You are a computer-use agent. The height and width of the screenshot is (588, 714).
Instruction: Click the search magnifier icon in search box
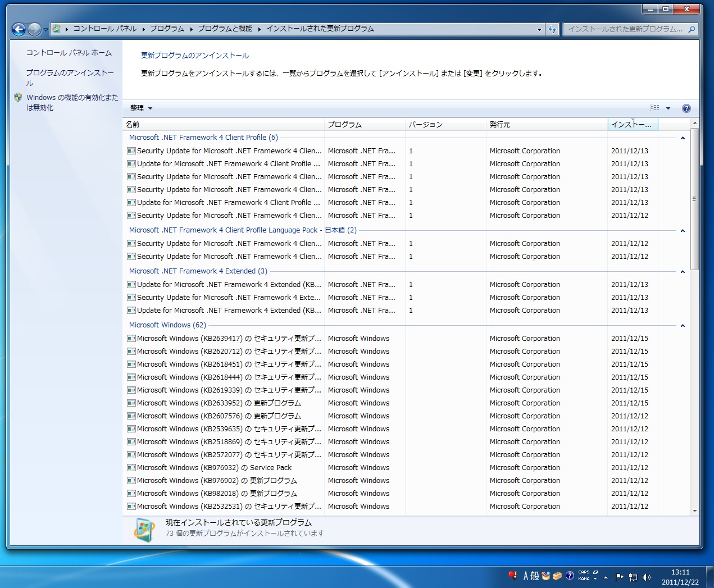[x=692, y=29]
